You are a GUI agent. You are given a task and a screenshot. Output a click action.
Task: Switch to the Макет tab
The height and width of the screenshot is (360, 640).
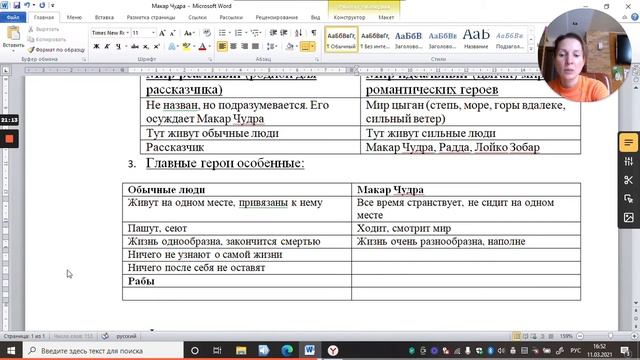(x=386, y=18)
